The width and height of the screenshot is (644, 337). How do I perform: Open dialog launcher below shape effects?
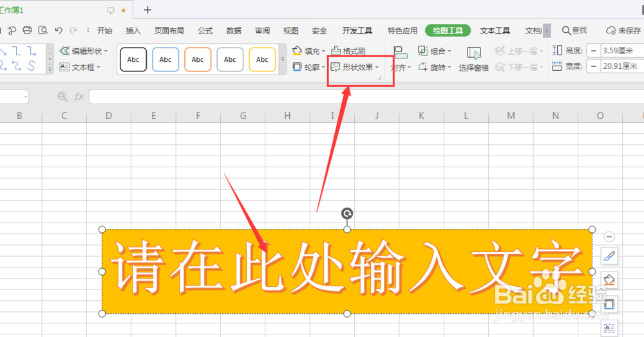click(x=379, y=77)
